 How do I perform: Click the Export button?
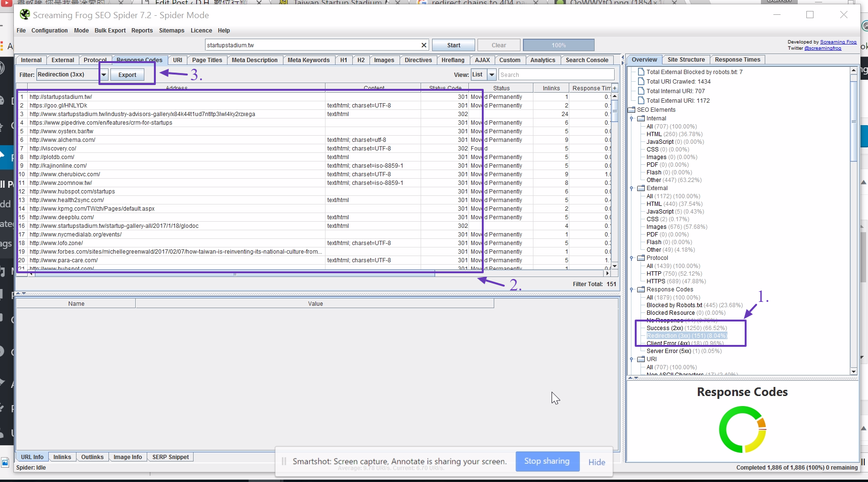pyautogui.click(x=128, y=75)
